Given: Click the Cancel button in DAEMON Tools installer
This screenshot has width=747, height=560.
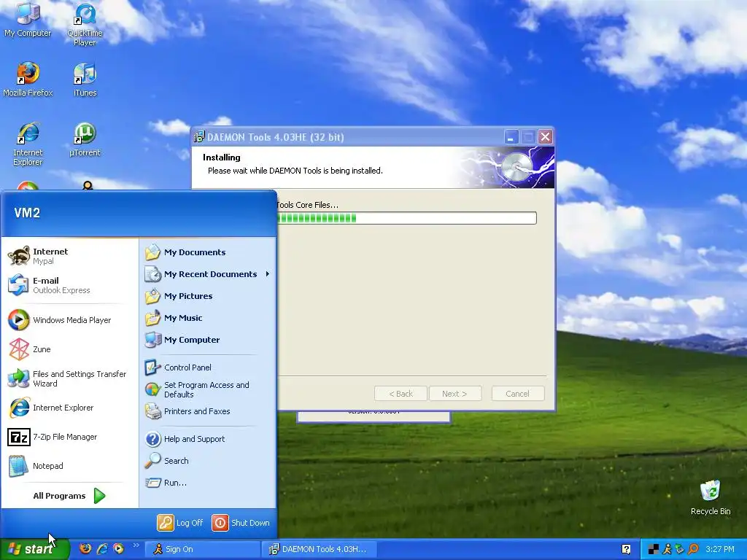Looking at the screenshot, I should [x=517, y=394].
